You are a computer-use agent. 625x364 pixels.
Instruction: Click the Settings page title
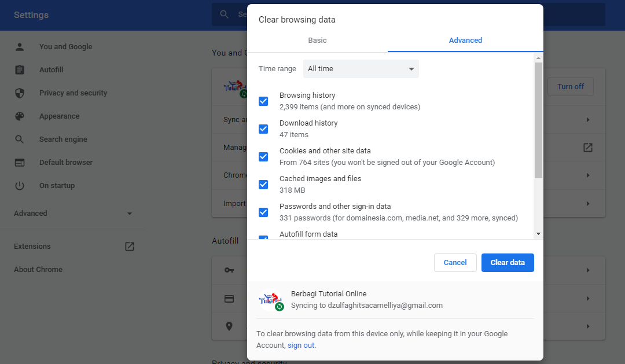point(31,14)
